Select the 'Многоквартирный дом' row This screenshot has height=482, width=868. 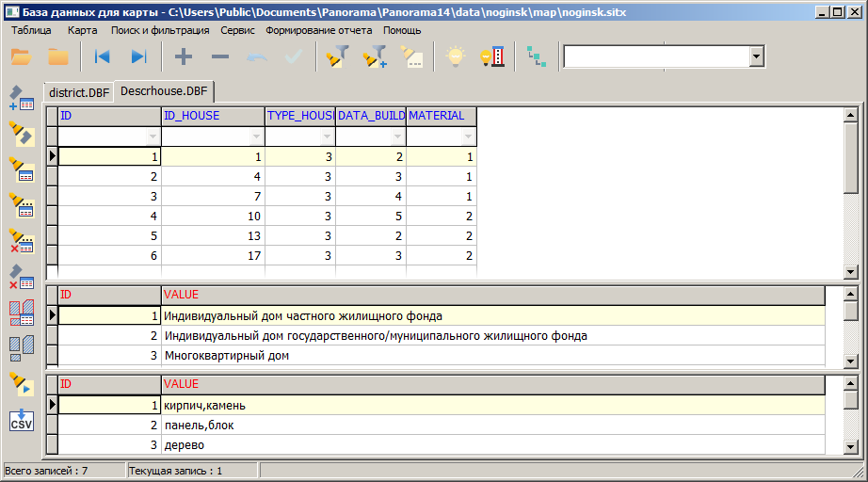click(226, 356)
